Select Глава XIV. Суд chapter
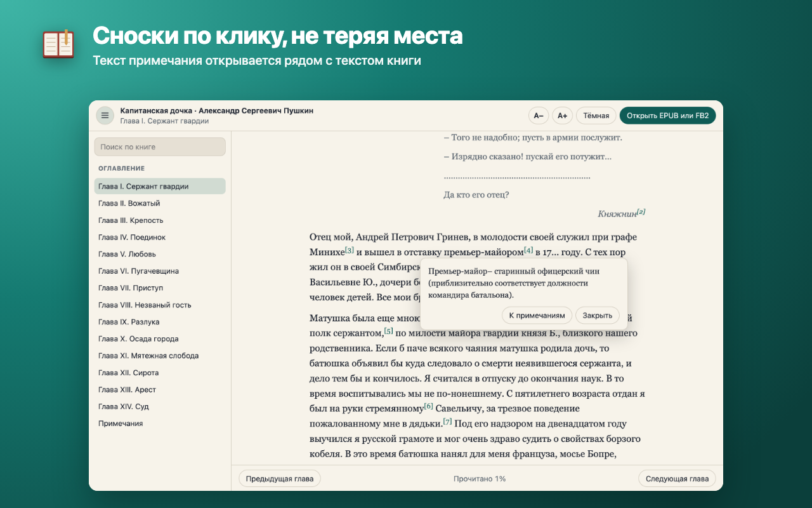Screen dimensions: 812x508 (160, 406)
